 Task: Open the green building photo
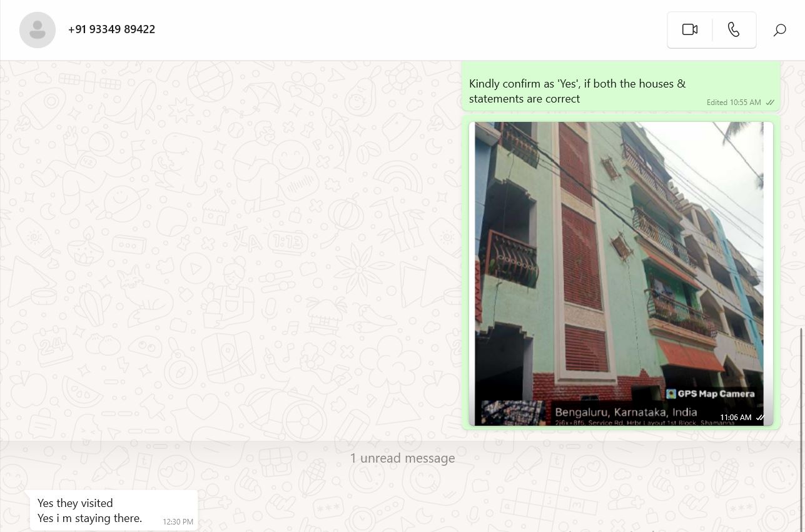click(x=619, y=263)
